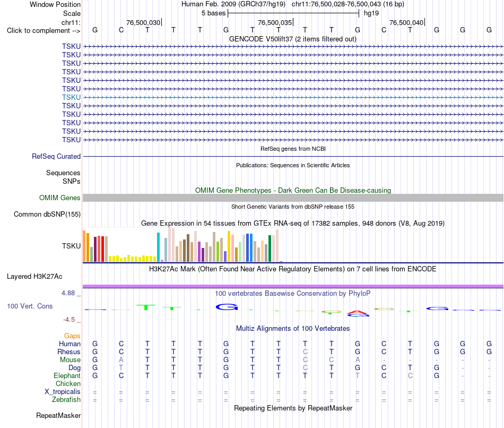504x428 pixels.
Task: Click the 'Click to complement -->' label
Action: (x=44, y=31)
